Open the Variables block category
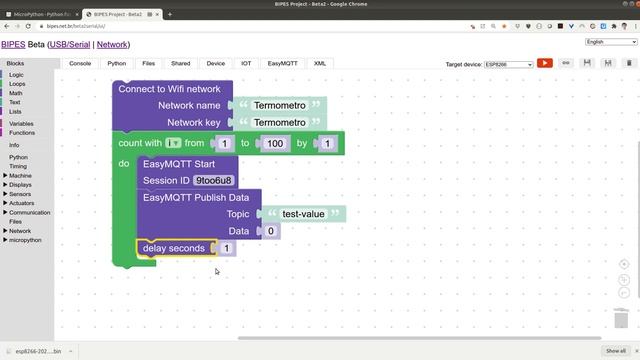Screen dimensions: 640x360 pos(21,124)
